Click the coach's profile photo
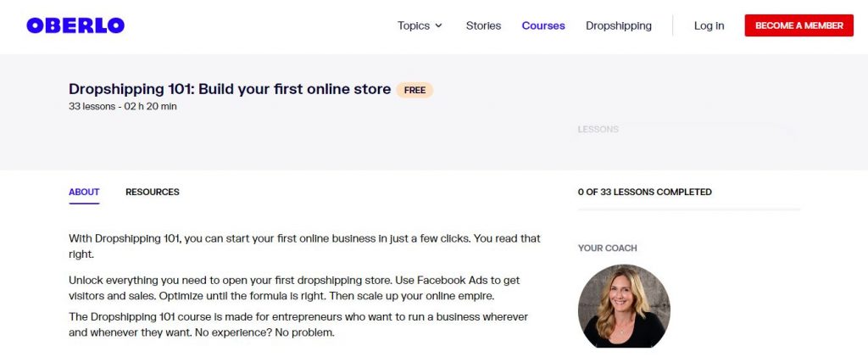 (624, 306)
